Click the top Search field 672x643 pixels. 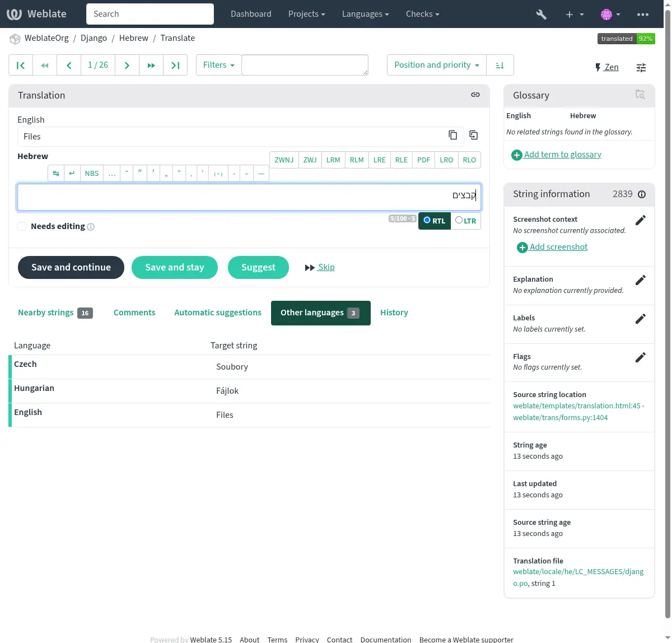150,14
